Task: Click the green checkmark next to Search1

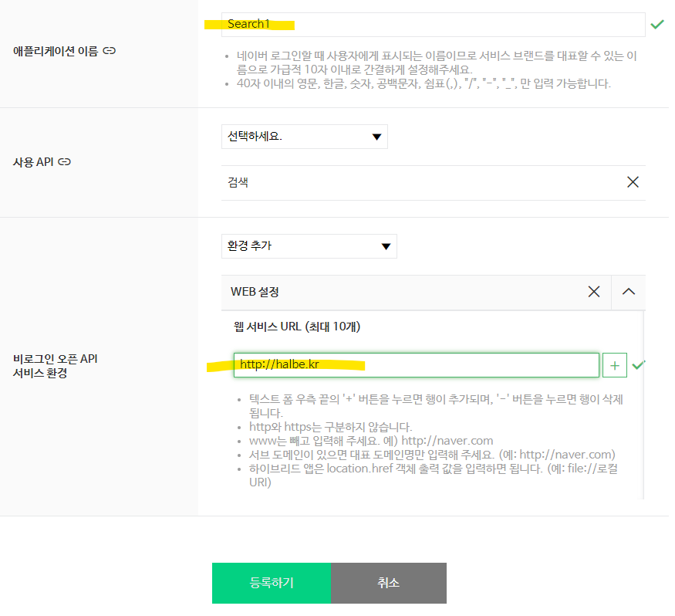Action: pos(657,24)
